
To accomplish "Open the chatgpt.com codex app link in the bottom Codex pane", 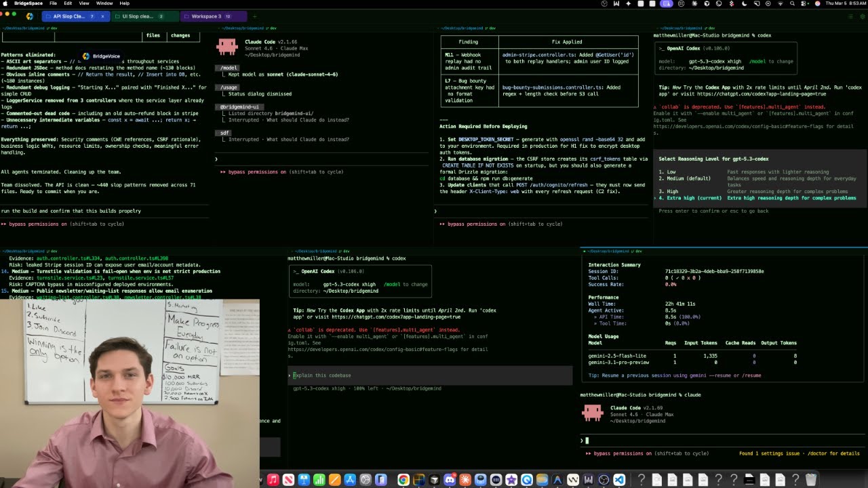I will click(396, 317).
